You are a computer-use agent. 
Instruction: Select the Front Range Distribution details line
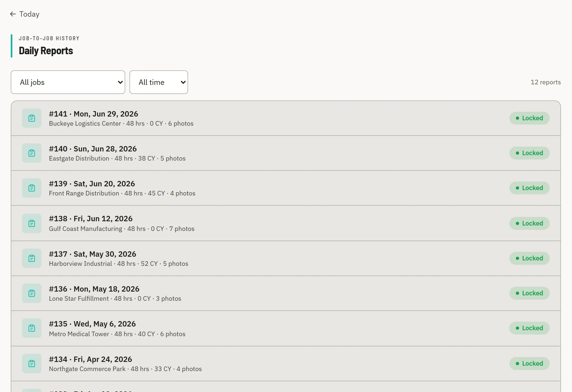point(122,193)
